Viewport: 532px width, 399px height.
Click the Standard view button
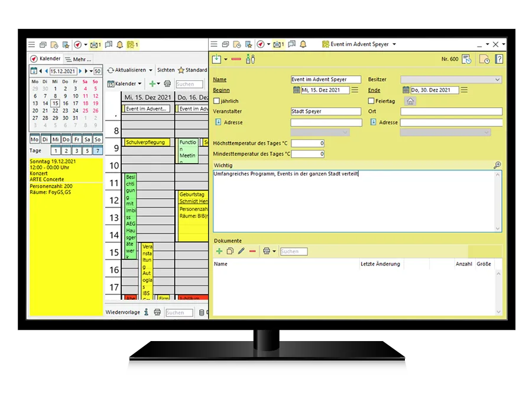click(193, 70)
